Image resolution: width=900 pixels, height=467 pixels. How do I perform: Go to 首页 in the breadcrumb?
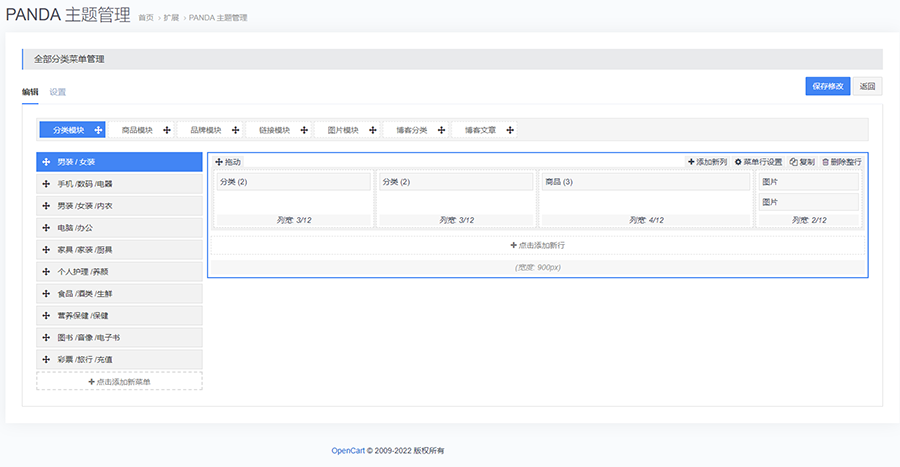click(146, 18)
